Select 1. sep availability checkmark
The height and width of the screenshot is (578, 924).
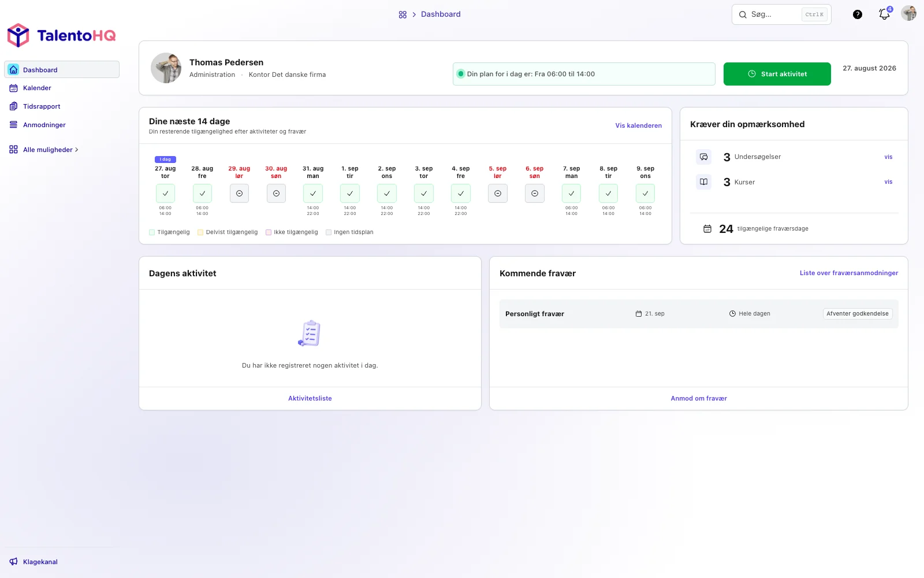[x=350, y=194]
